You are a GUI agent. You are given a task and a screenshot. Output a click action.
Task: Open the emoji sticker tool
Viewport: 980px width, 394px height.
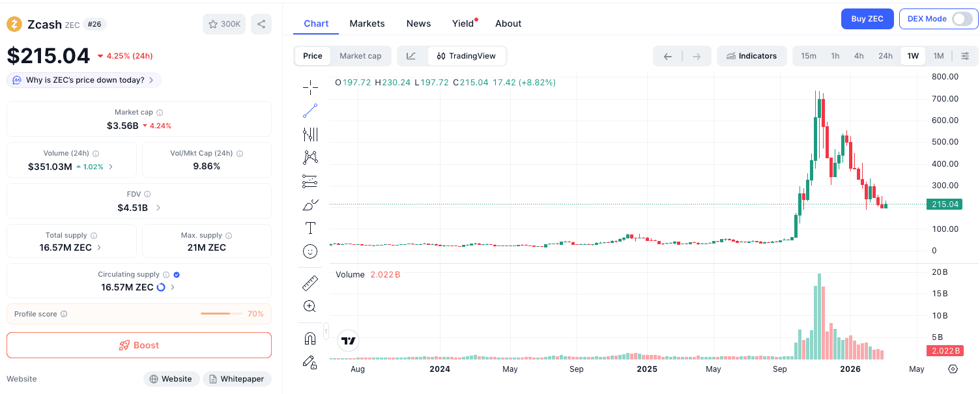[310, 251]
